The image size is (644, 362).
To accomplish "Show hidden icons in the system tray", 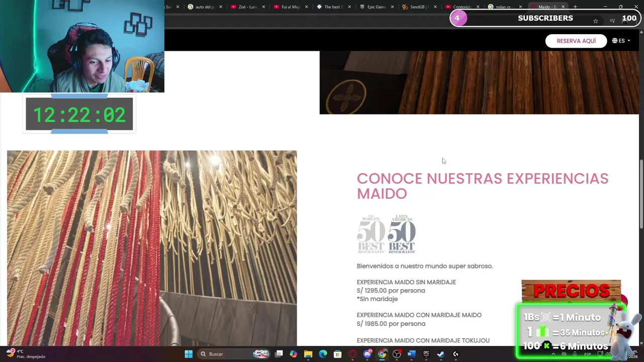I will pyautogui.click(x=553, y=354).
